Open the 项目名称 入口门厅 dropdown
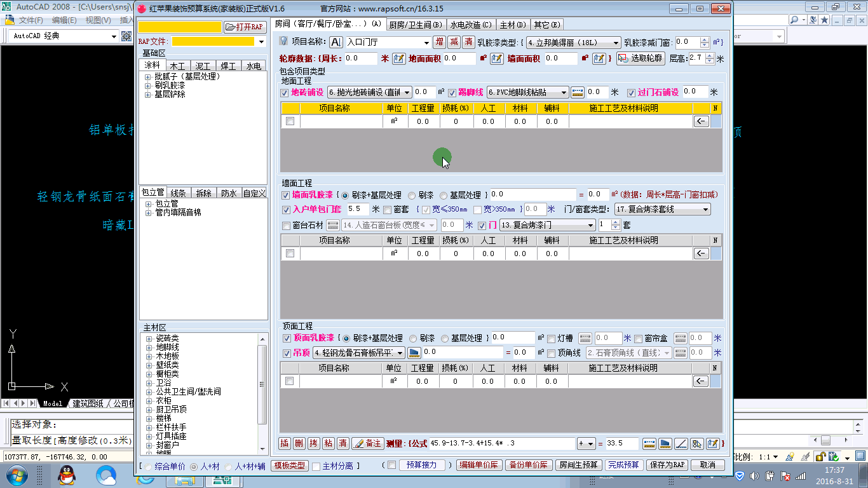Image resolution: width=868 pixels, height=488 pixels. [425, 43]
